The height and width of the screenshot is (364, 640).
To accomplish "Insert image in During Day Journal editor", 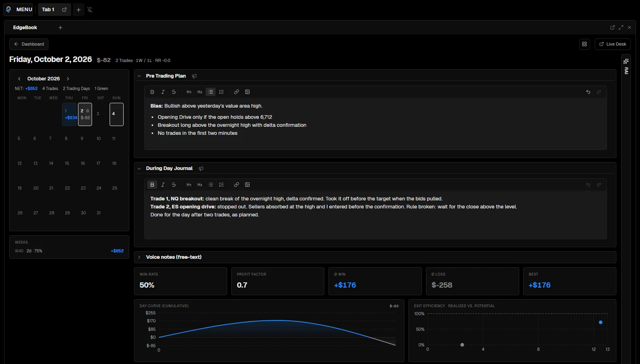I will pos(247,185).
